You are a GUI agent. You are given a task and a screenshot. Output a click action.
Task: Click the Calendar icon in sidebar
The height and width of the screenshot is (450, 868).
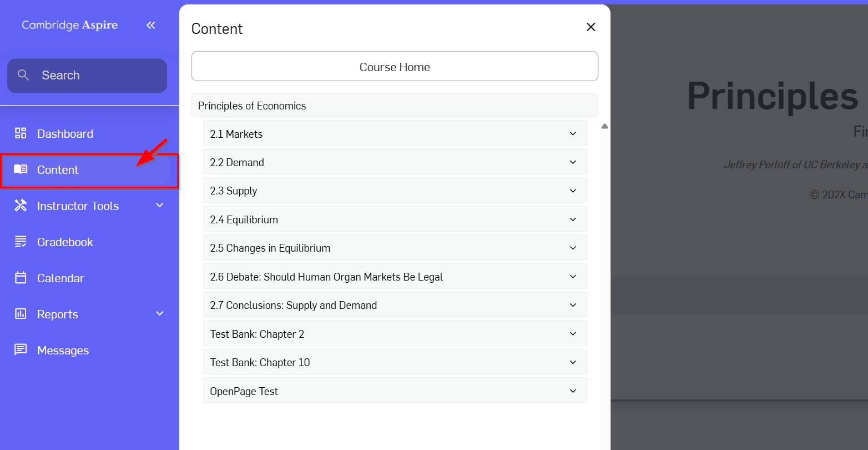[21, 278]
